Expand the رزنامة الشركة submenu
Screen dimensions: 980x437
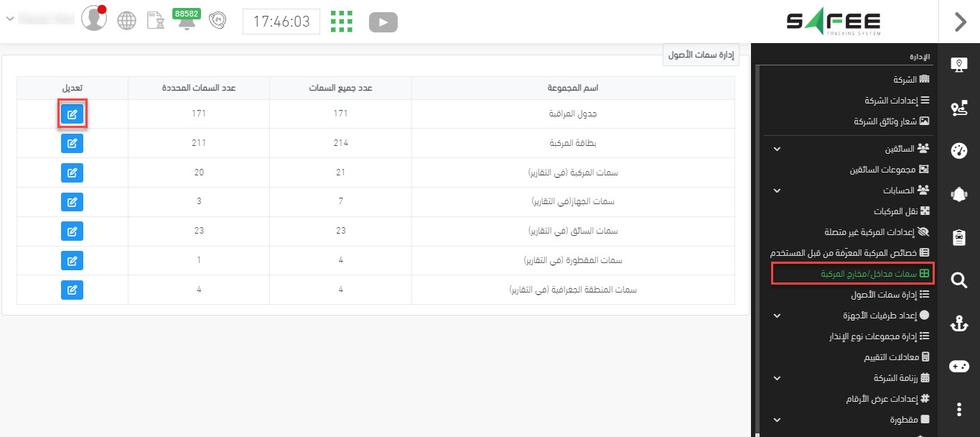click(x=776, y=377)
